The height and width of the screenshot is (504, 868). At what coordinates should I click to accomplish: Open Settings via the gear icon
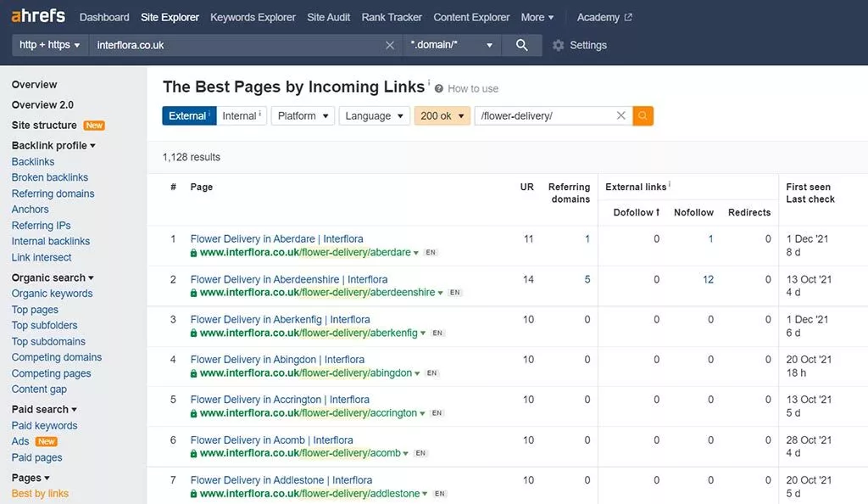pyautogui.click(x=558, y=45)
